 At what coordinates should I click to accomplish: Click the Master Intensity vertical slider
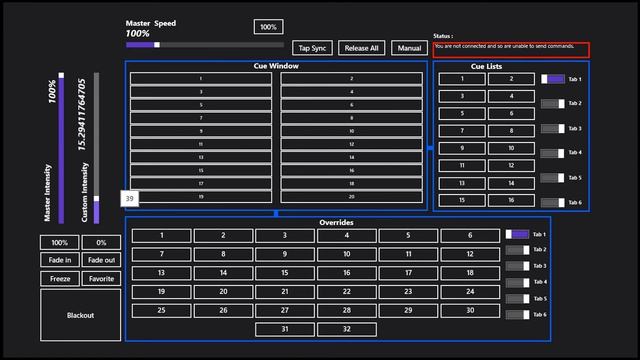(x=61, y=148)
